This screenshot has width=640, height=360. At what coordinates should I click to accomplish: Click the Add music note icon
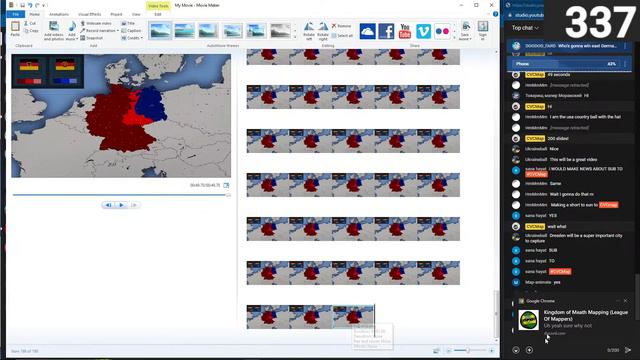pyautogui.click(x=72, y=27)
